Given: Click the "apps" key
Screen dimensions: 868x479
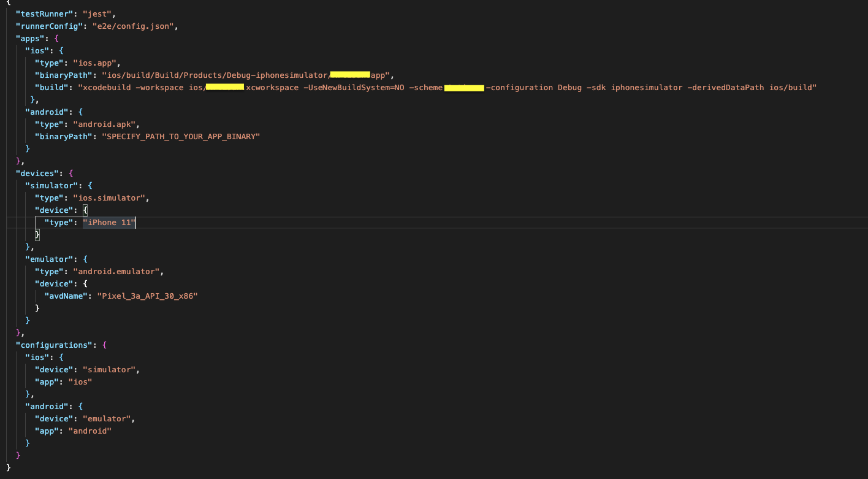Looking at the screenshot, I should [x=29, y=38].
